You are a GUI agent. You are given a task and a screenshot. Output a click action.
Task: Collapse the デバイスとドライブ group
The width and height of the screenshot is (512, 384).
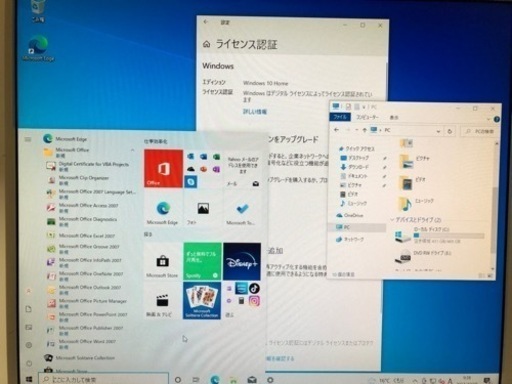[x=393, y=220]
